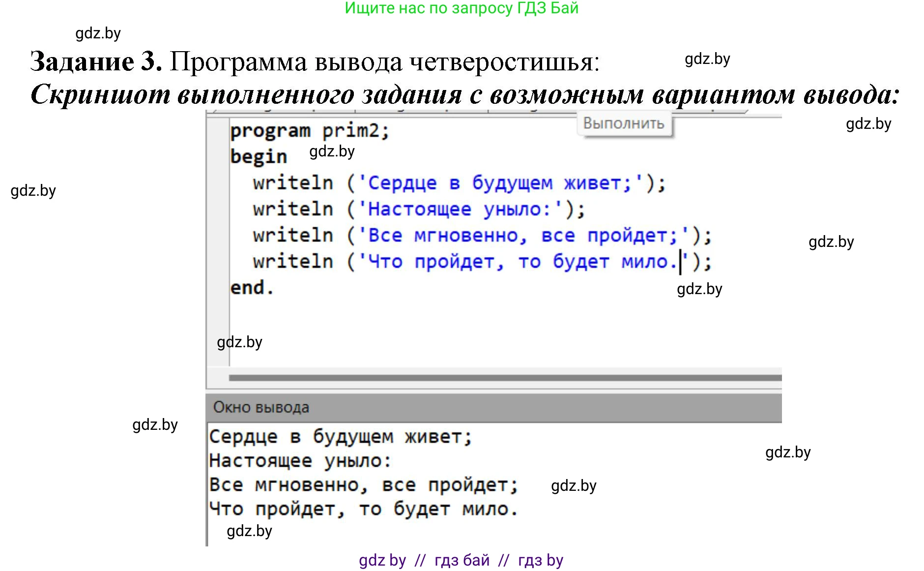Click the green 'Ищите нас по запросу ГДЗ Бай' text
This screenshot has height=571, width=924.
462,8
